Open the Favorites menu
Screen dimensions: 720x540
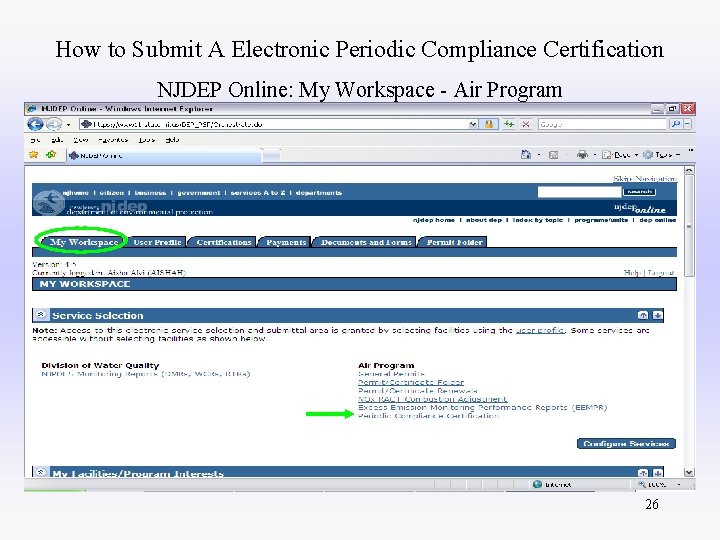113,140
